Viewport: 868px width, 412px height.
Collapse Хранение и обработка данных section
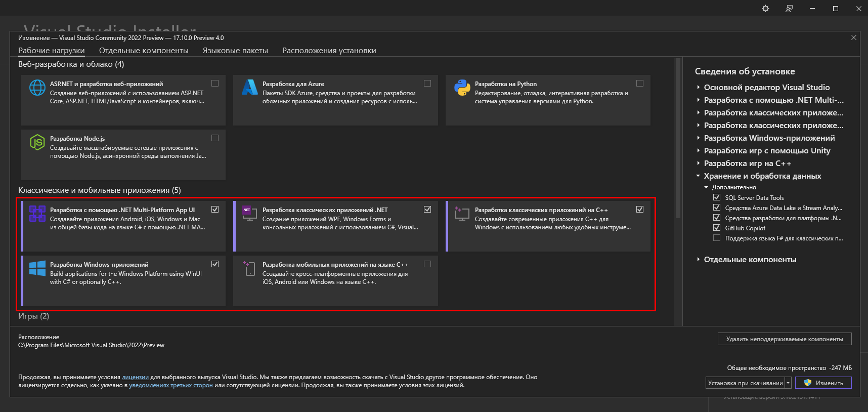pos(699,176)
